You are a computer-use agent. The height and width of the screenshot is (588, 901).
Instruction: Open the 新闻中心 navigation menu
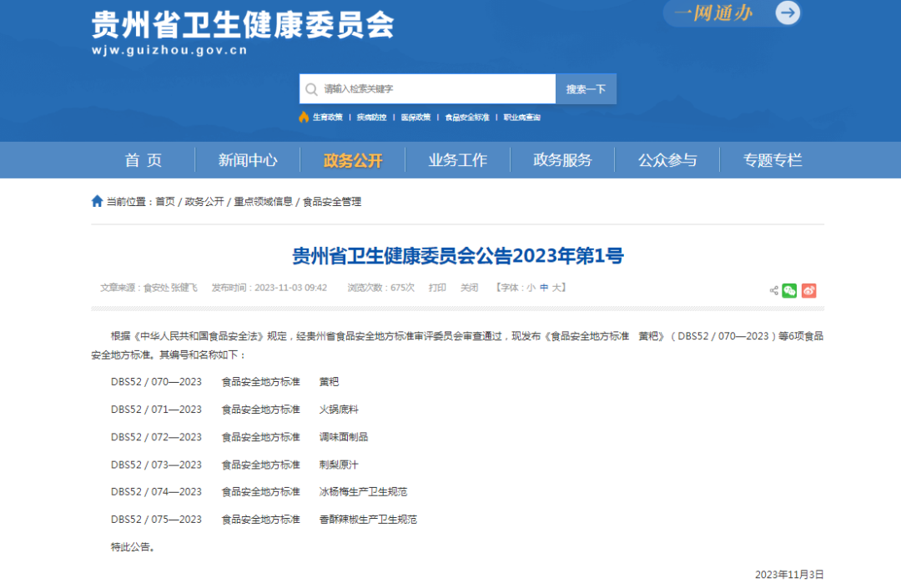click(x=248, y=160)
